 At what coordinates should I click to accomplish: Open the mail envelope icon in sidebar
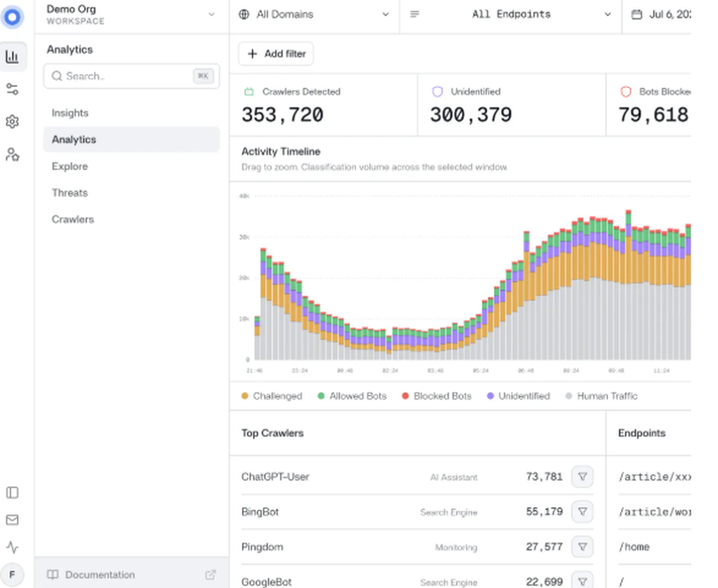(12, 520)
